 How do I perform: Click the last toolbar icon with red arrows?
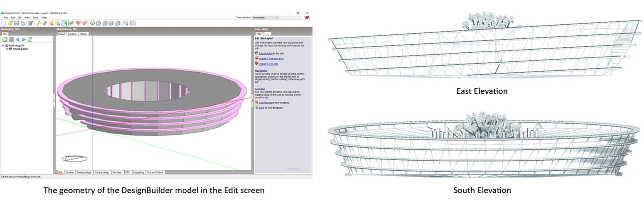[132, 23]
